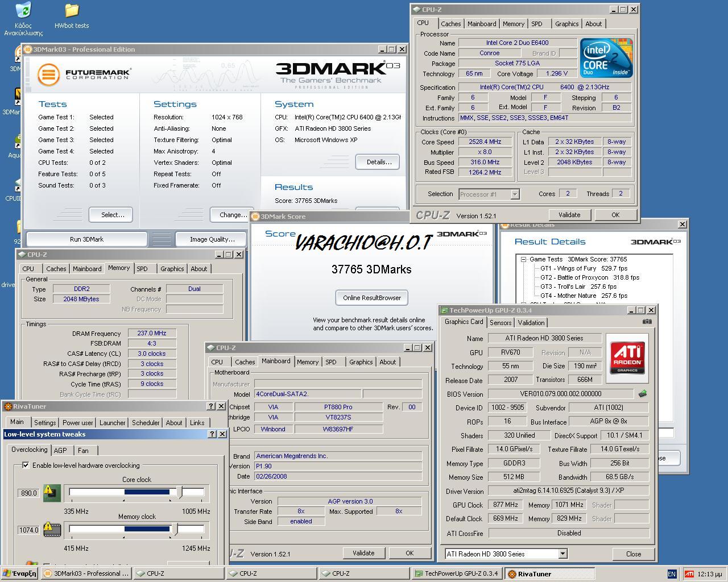Select GT3 - Troll's Lair result

578,286
